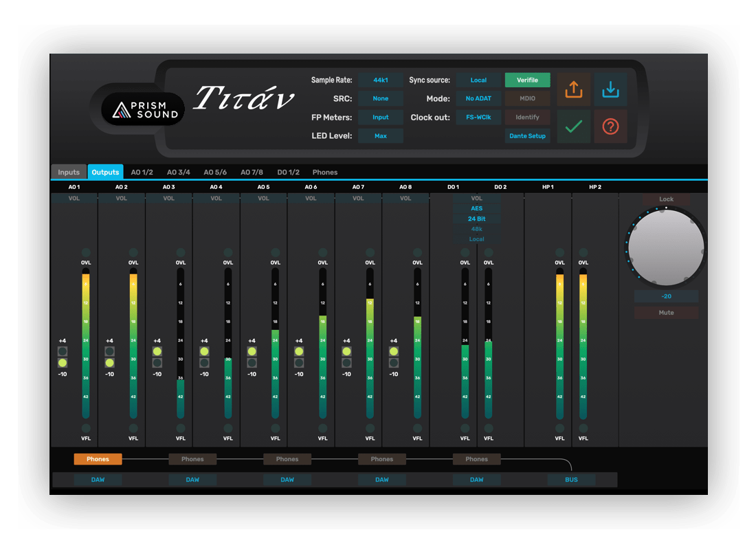Click the VFL indicator for AO 6
756x543 pixels.
click(x=322, y=428)
